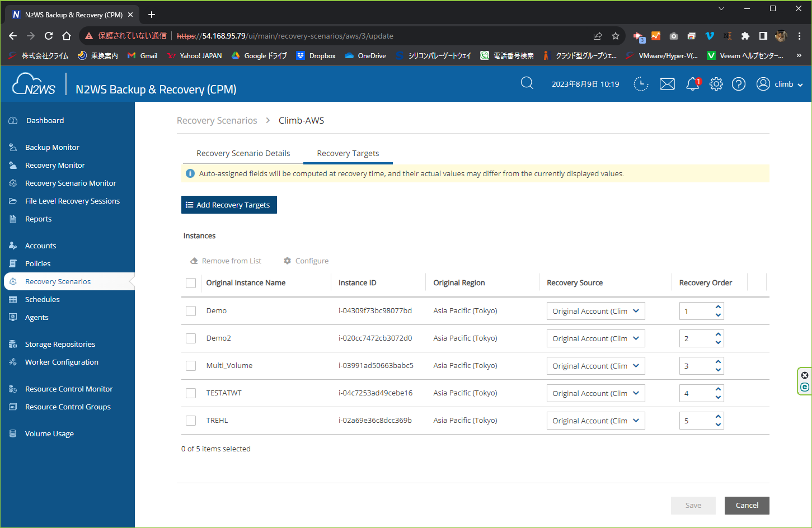Increase Recovery Order for TESTATWT
The height and width of the screenshot is (528, 812).
tap(718, 389)
